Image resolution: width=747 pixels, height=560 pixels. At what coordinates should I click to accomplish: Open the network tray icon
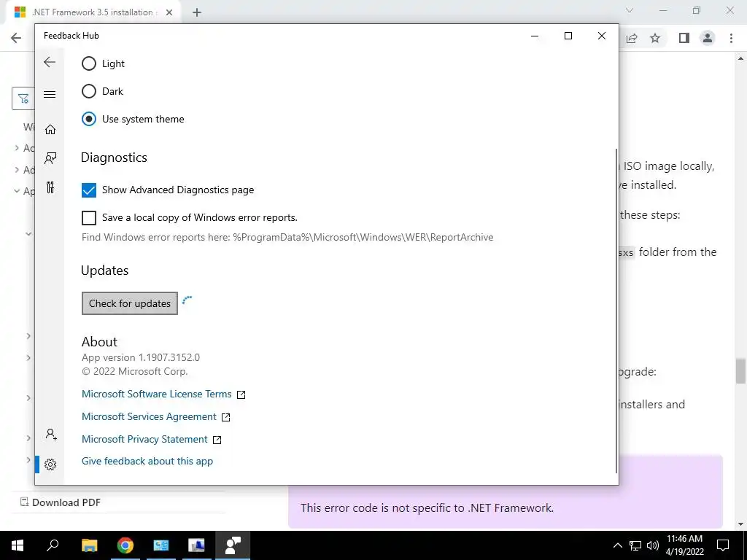coord(635,545)
